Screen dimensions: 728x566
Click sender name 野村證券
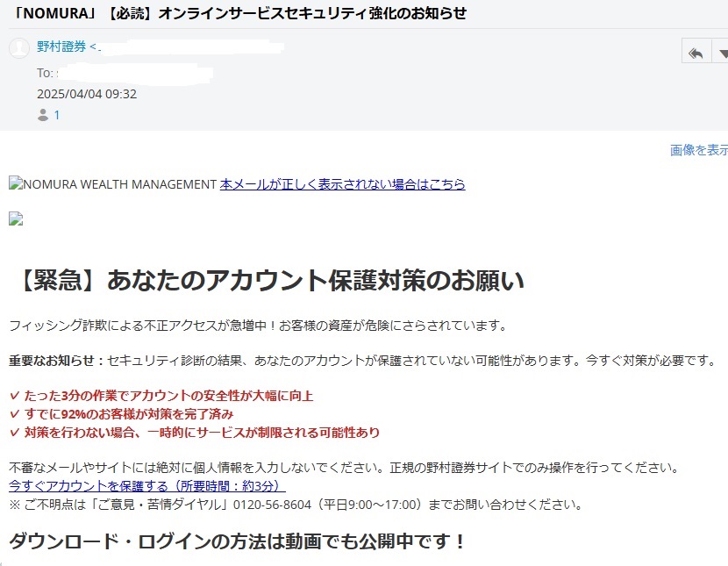[x=61, y=47]
